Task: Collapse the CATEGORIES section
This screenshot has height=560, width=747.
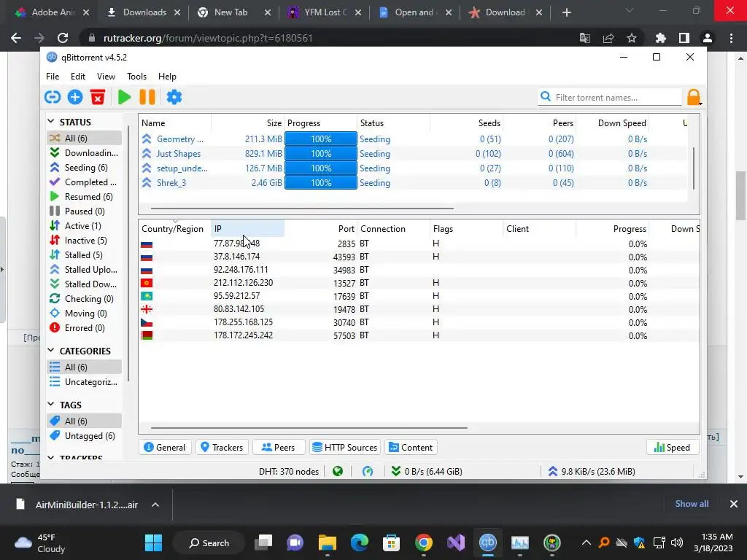Action: [x=51, y=351]
